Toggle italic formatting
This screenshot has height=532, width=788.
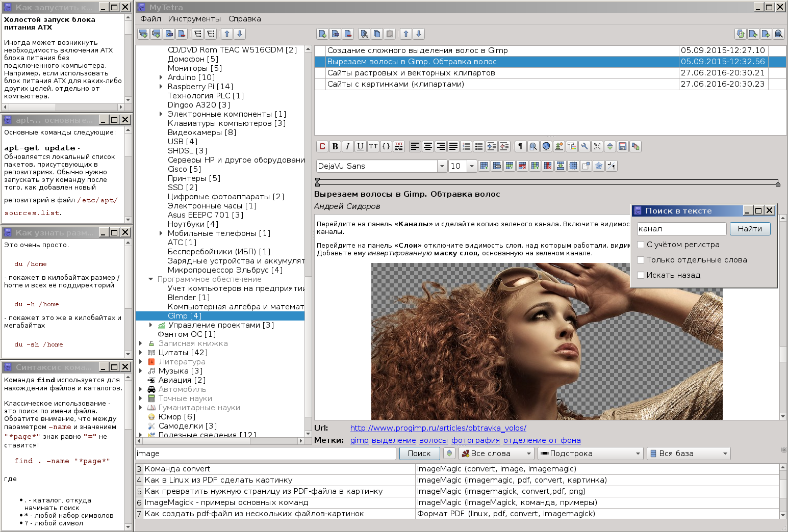(x=348, y=146)
